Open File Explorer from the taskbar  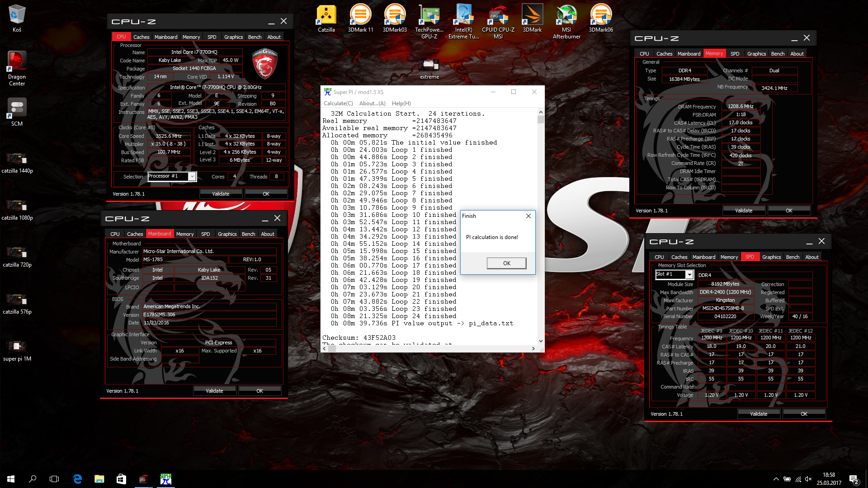point(99,479)
